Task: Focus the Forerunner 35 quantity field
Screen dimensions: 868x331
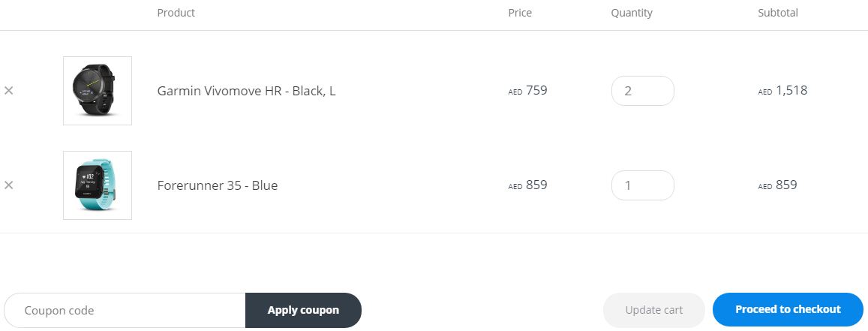Action: tap(642, 185)
